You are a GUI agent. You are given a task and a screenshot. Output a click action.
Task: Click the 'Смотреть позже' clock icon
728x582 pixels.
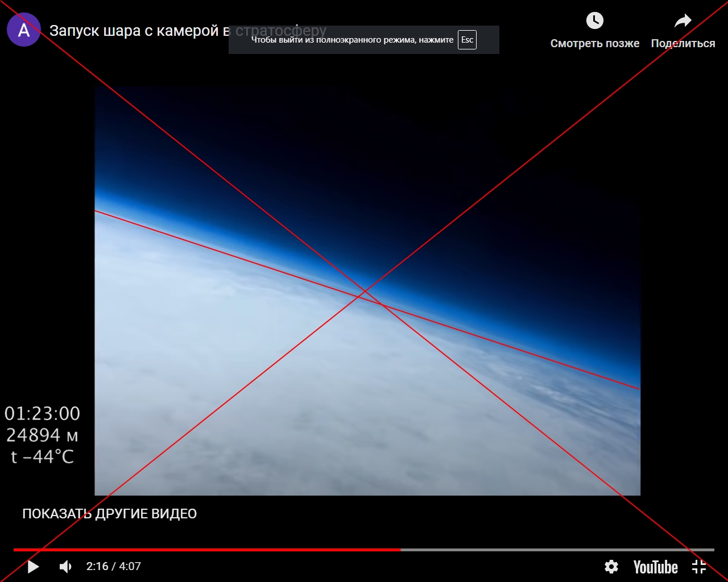tap(594, 21)
